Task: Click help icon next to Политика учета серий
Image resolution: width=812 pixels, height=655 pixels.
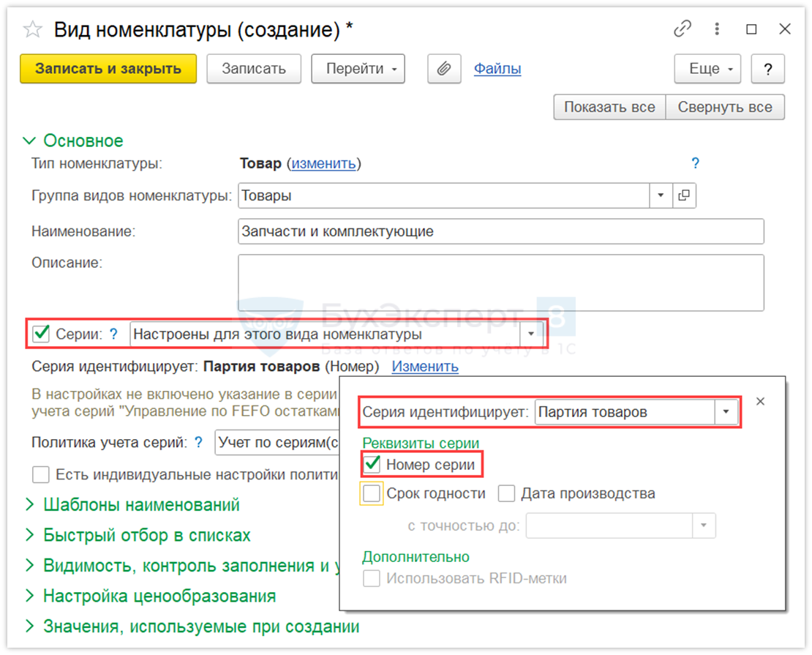Action: [x=198, y=442]
